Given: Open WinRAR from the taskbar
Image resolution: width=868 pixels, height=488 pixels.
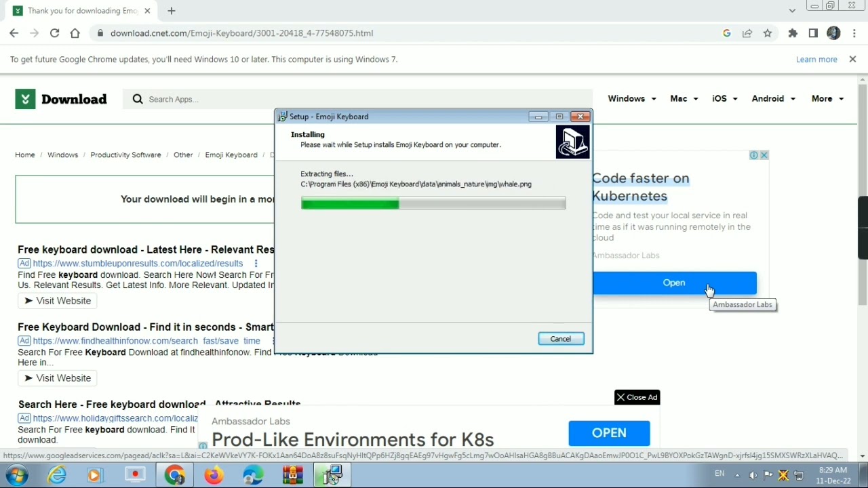Looking at the screenshot, I should tap(293, 474).
